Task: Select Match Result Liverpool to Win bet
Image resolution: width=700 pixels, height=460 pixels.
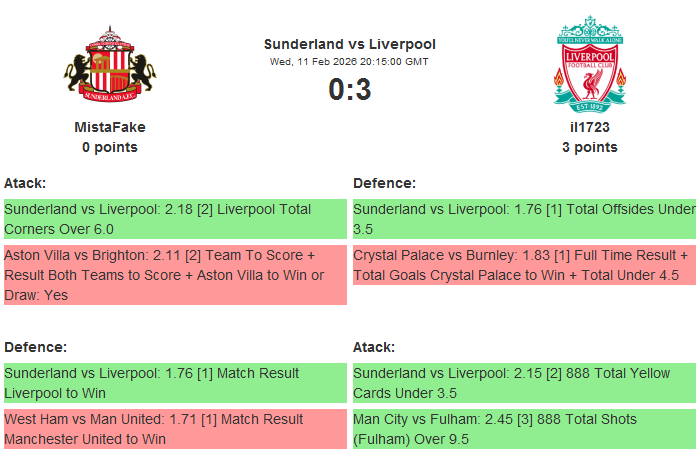Action: tap(175, 383)
